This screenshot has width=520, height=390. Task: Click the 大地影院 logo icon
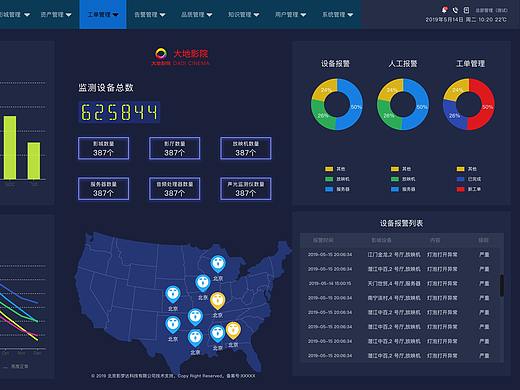pos(161,53)
